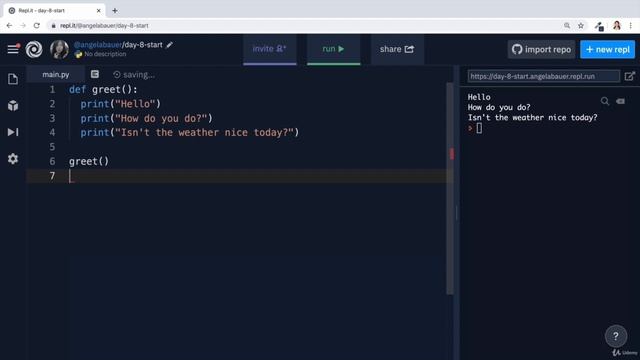The width and height of the screenshot is (640, 360).
Task: Click the weather print statement line 4
Action: [190, 133]
